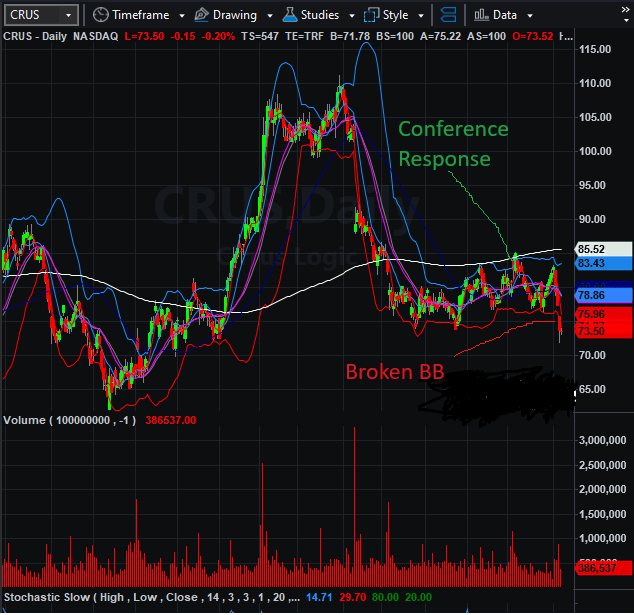Click the 85.52 white price label

(603, 249)
